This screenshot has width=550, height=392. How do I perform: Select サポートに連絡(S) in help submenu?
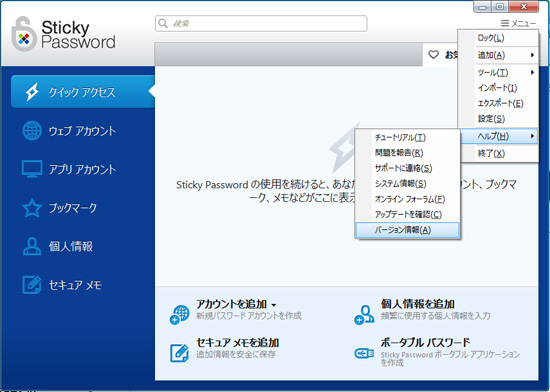(407, 168)
